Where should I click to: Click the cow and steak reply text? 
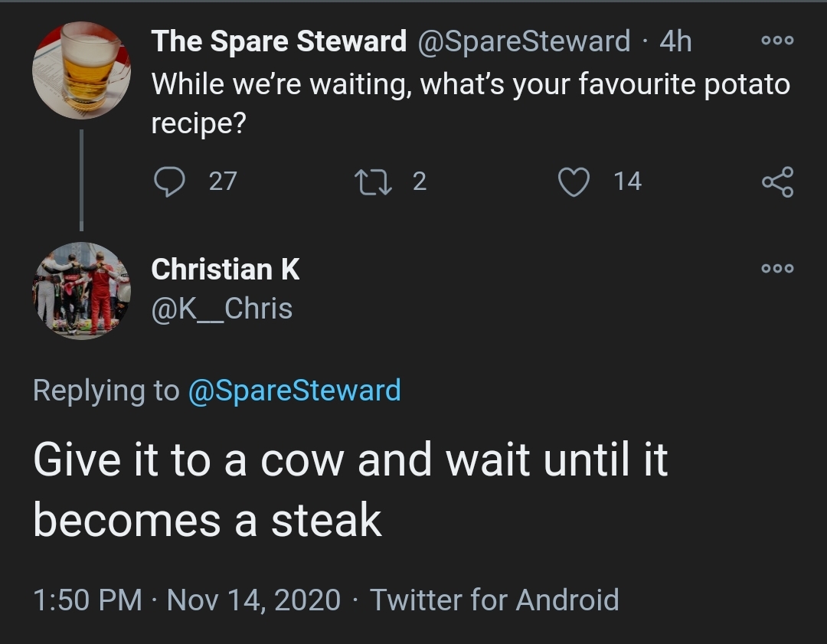click(x=351, y=490)
